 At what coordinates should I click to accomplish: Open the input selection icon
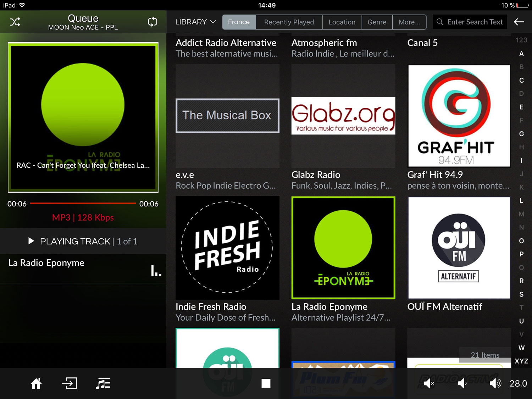(70, 383)
